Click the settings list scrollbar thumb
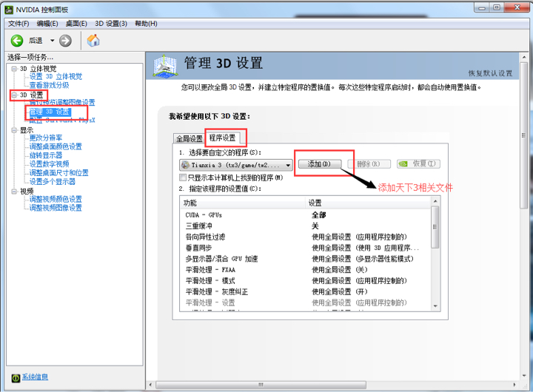 pos(435,227)
